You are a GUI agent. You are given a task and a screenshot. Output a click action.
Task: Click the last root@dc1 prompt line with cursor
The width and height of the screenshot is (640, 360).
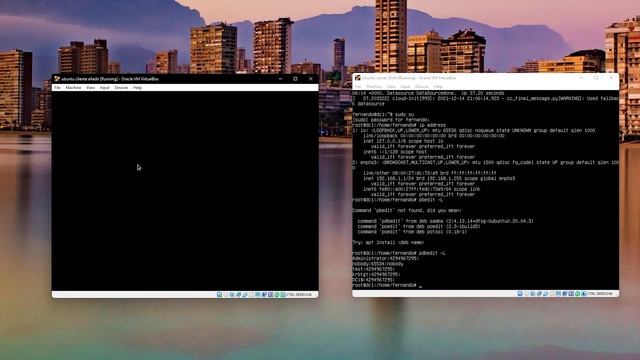[x=387, y=285]
